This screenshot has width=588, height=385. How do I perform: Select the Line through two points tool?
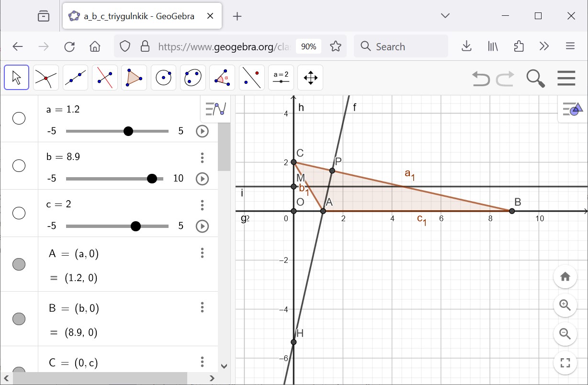point(75,78)
